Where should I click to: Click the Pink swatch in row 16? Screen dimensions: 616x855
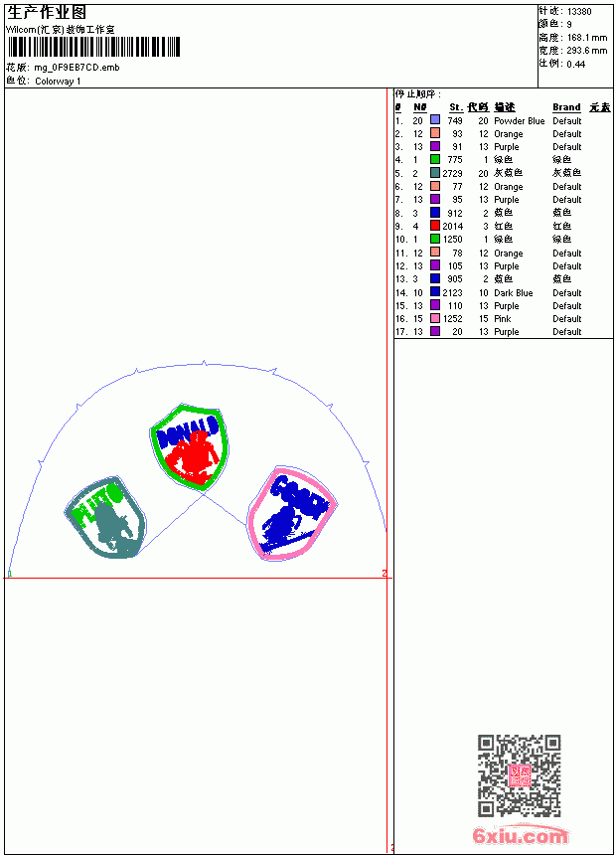(x=435, y=318)
